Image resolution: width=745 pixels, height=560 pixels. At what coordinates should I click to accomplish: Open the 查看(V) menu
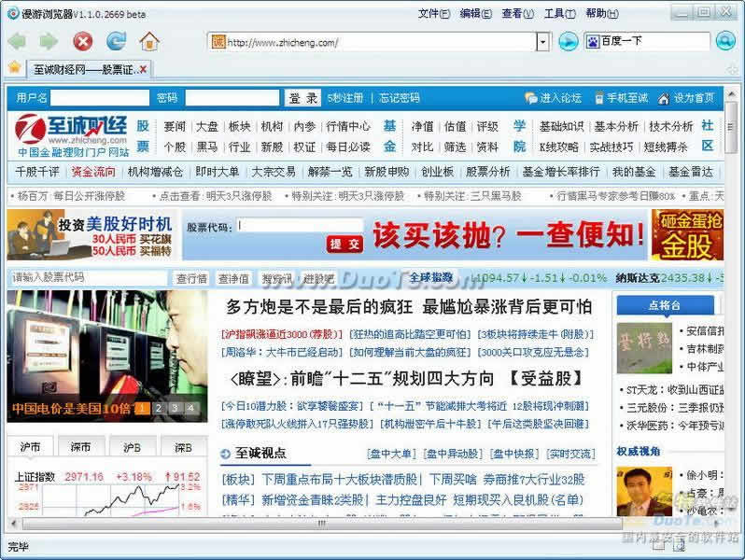pos(518,14)
